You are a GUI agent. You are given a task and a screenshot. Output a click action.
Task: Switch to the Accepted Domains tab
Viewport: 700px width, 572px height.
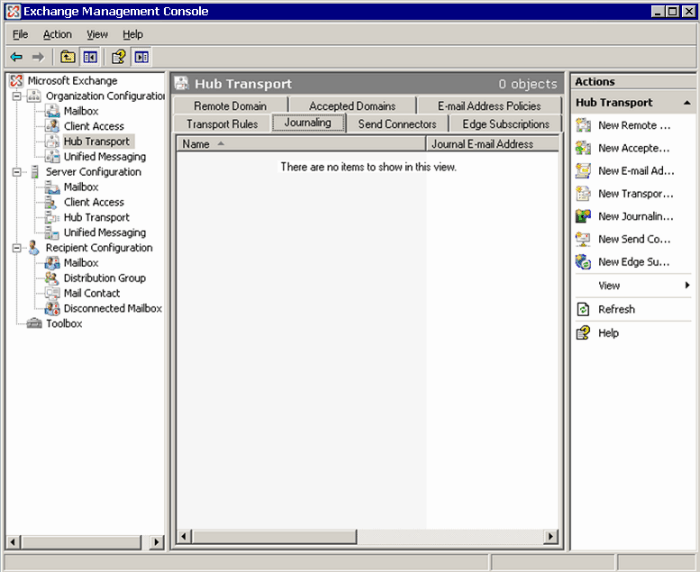(352, 106)
